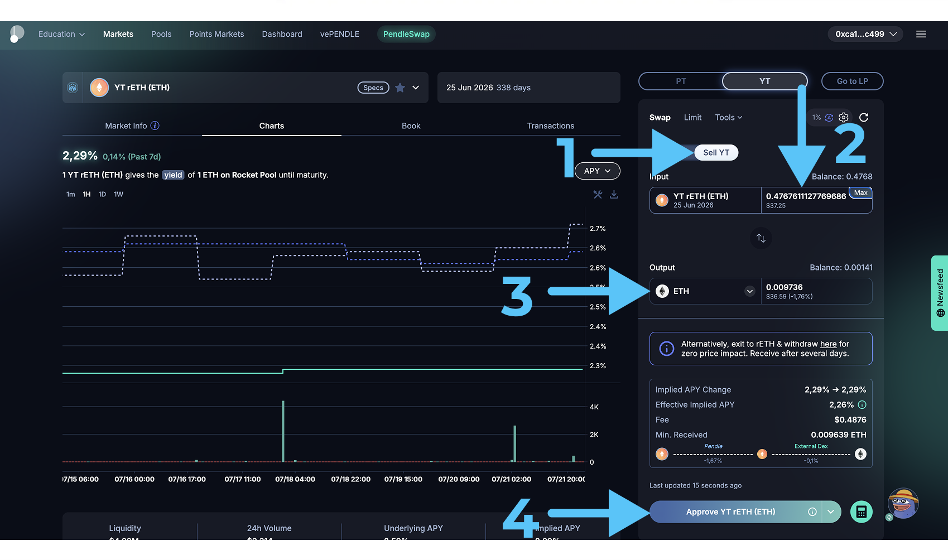Click the swap direction arrows icon

point(761,238)
